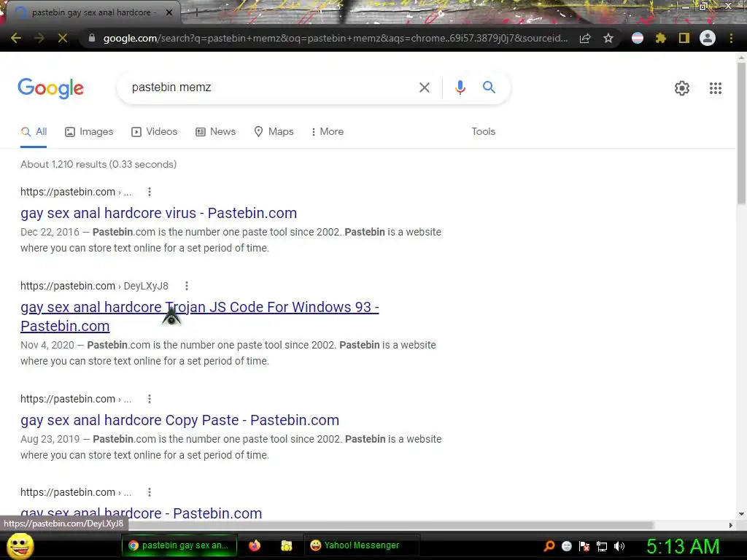Switch to the News tab
747x560 pixels.
pyautogui.click(x=216, y=132)
